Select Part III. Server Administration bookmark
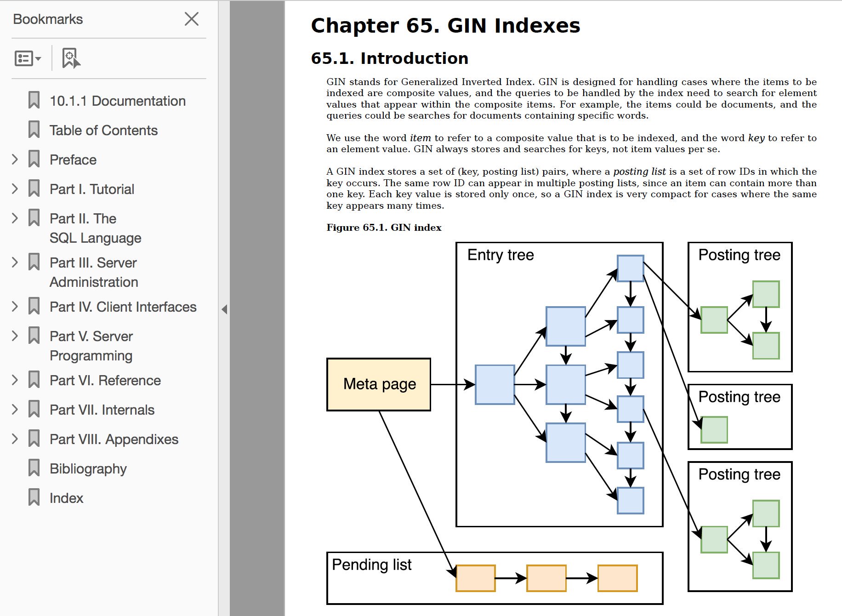842x616 pixels. point(93,272)
